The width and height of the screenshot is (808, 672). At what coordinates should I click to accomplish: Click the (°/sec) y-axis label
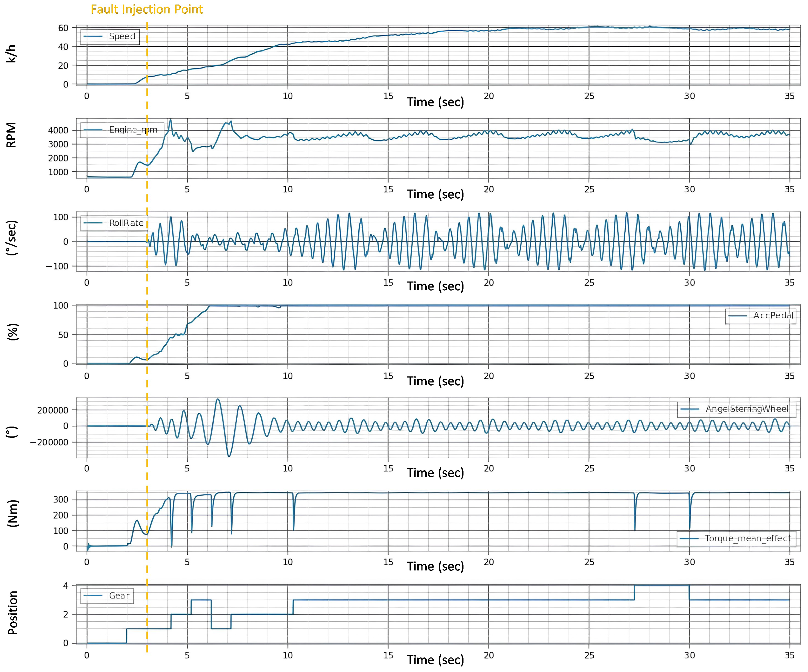(x=12, y=238)
